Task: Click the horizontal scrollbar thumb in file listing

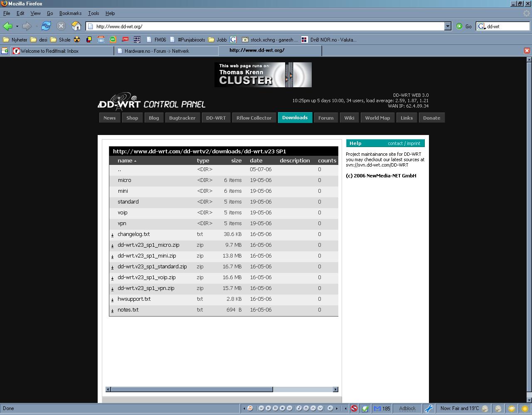Action: (192, 389)
